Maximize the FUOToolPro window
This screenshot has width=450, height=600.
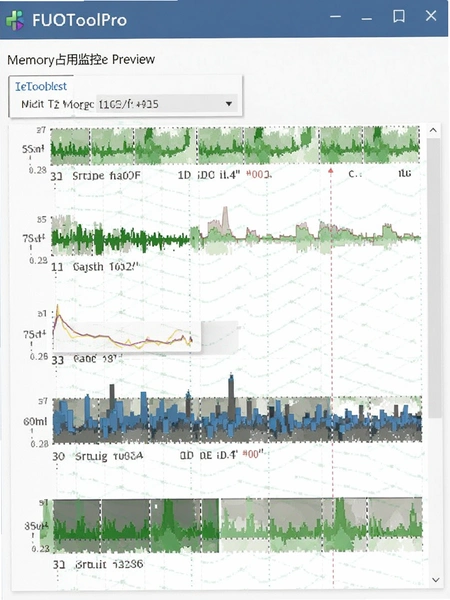coord(399,16)
